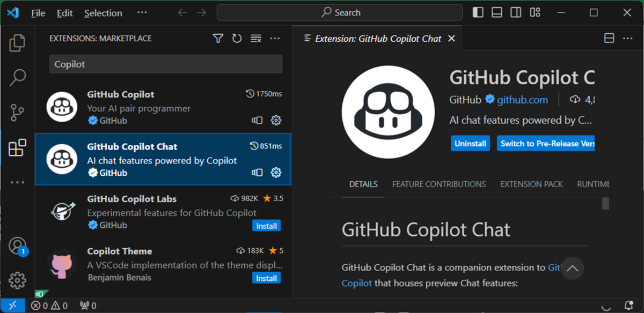
Task: Click the scroll-to-top arrow button
Action: click(x=572, y=268)
